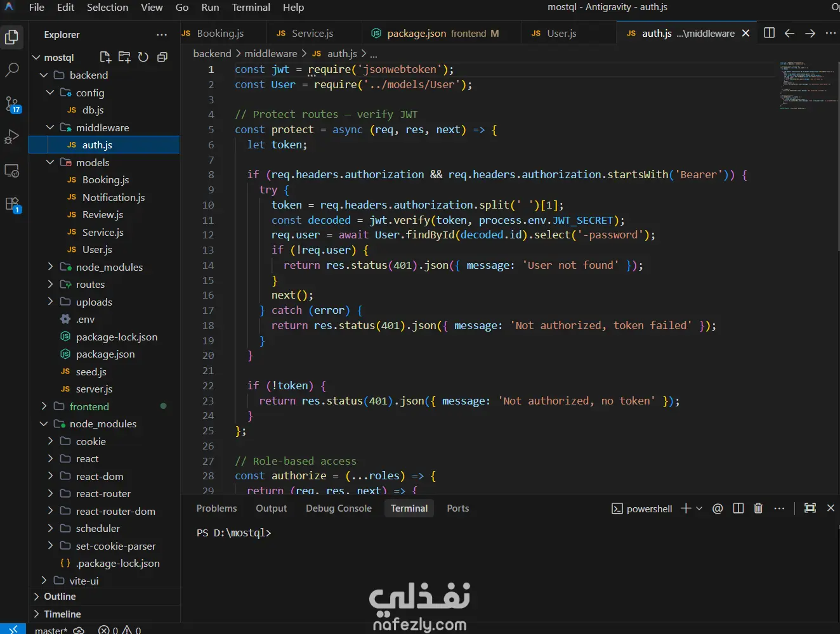Show the Problems panel tab
This screenshot has height=634, width=840.
coord(216,508)
